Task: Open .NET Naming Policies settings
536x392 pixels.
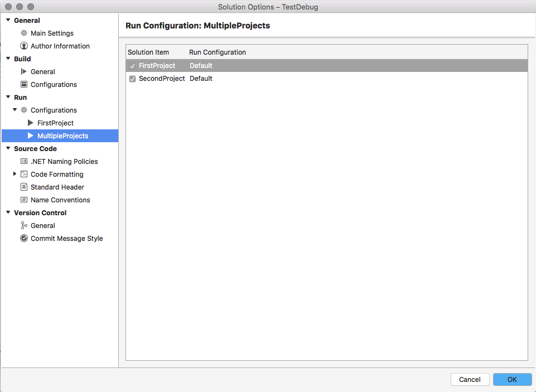Action: pyautogui.click(x=64, y=161)
